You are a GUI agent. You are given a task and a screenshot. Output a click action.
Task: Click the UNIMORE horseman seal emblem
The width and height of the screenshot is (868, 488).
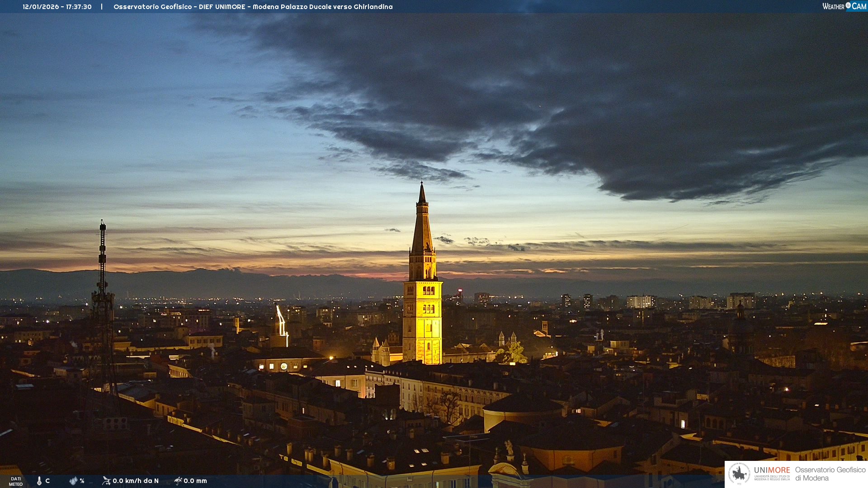pyautogui.click(x=740, y=474)
